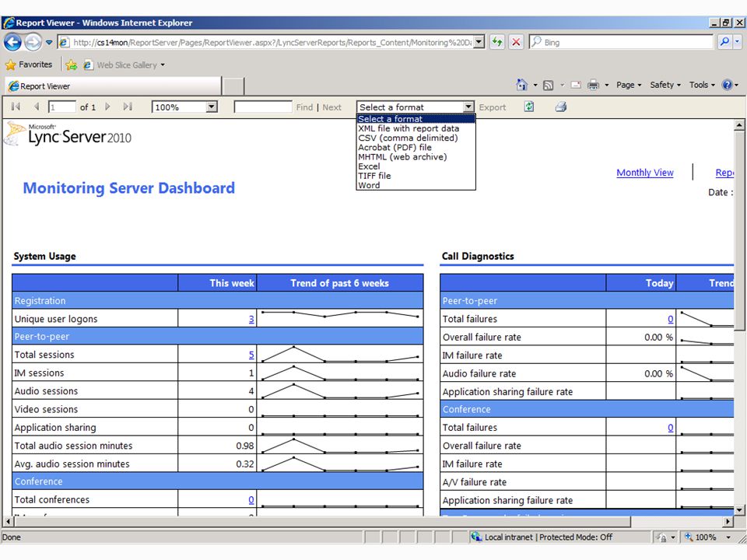Screen dimensions: 747x560
Task: Click the browser Back arrow button
Action: (x=13, y=42)
